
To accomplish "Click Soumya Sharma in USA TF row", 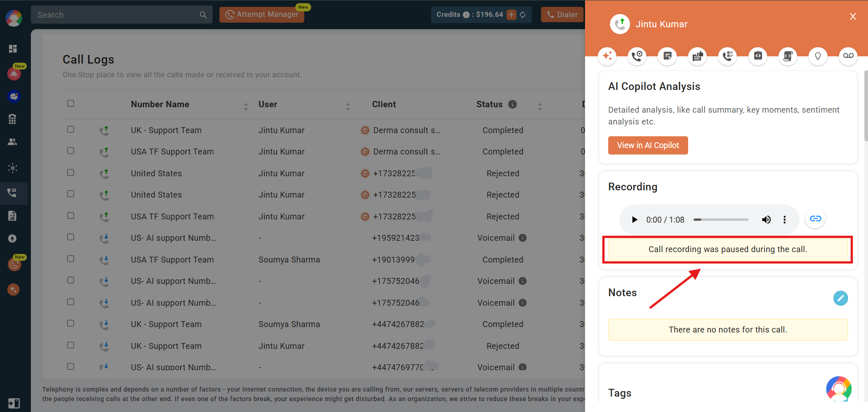I will [x=289, y=260].
